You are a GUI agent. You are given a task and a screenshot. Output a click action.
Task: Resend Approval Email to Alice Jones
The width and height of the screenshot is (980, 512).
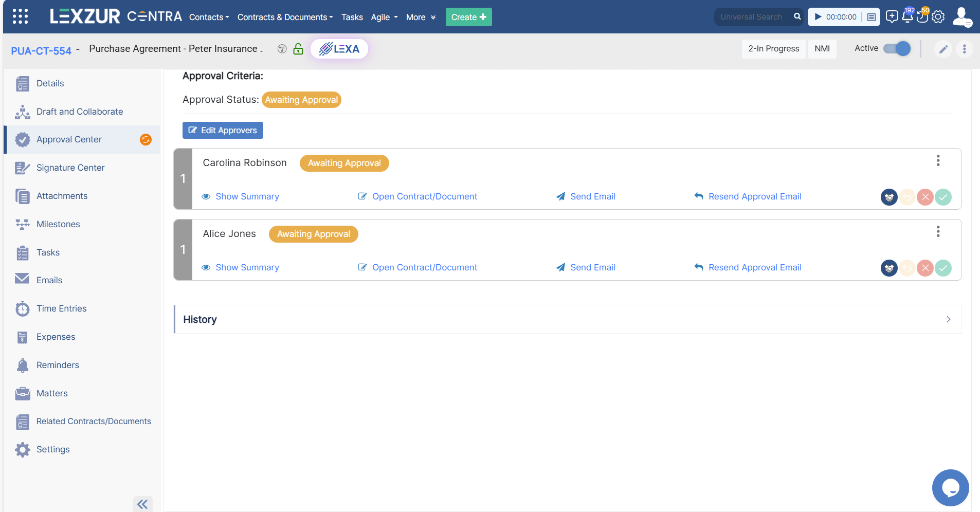[x=754, y=267]
